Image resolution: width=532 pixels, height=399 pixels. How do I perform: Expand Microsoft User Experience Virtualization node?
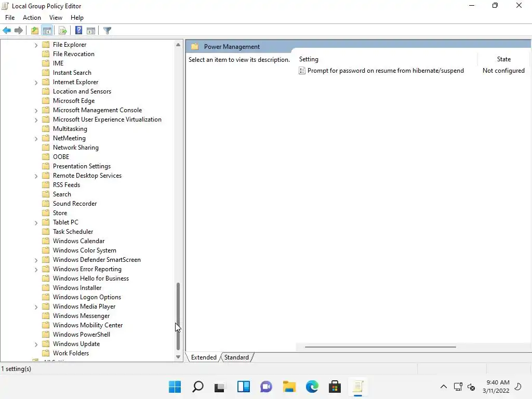pos(36,120)
